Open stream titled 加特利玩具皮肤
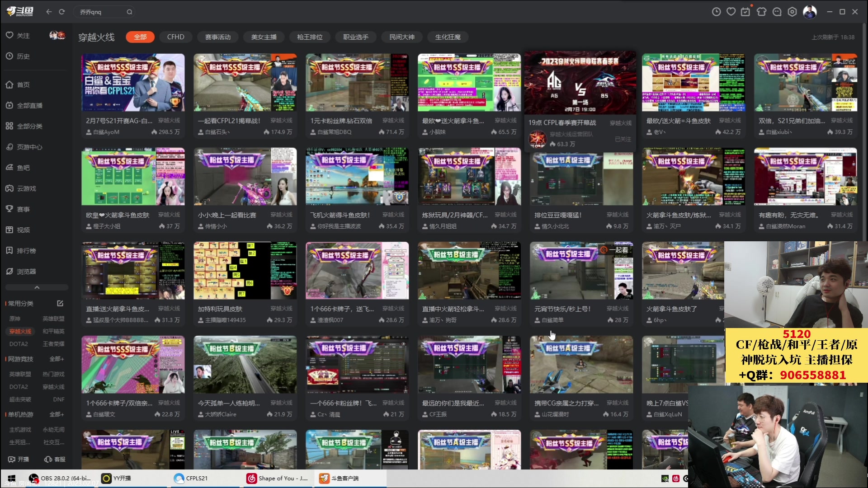Screen dimensions: 868x488 (220, 309)
